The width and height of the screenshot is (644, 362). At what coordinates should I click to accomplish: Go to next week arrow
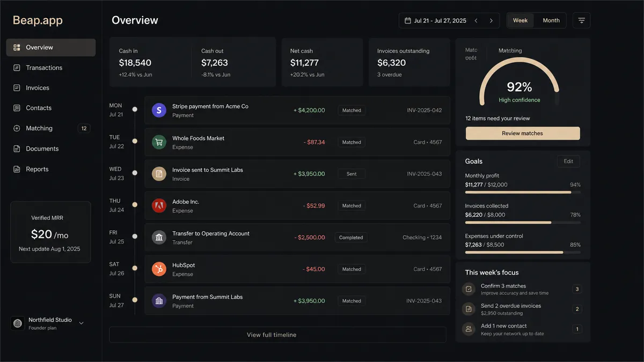click(x=491, y=20)
